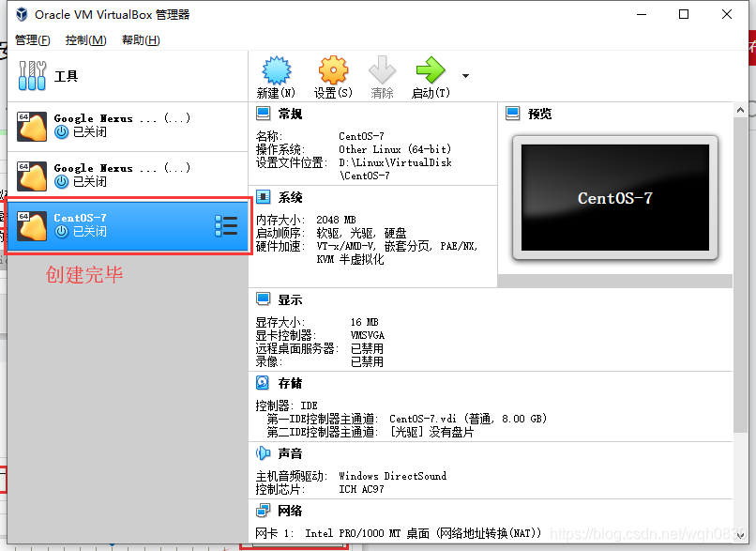
Task: Click the New (新建) VM toolbar icon
Action: click(x=277, y=70)
